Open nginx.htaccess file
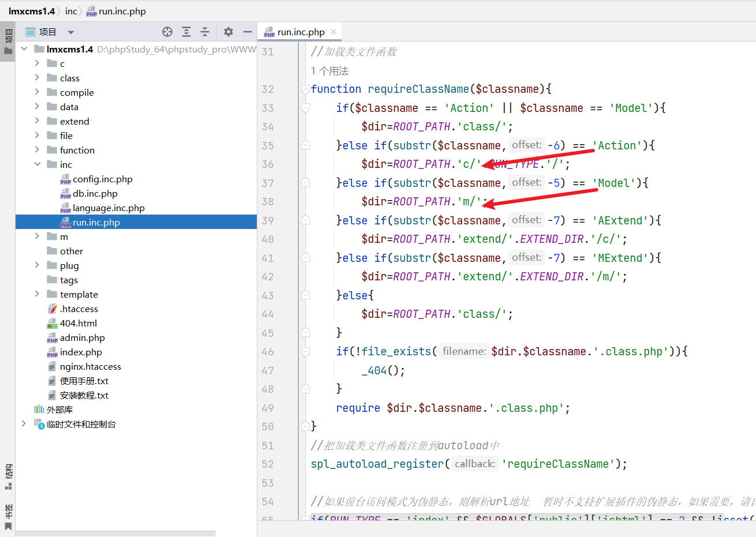Viewport: 756px width, 537px height. pyautogui.click(x=90, y=366)
